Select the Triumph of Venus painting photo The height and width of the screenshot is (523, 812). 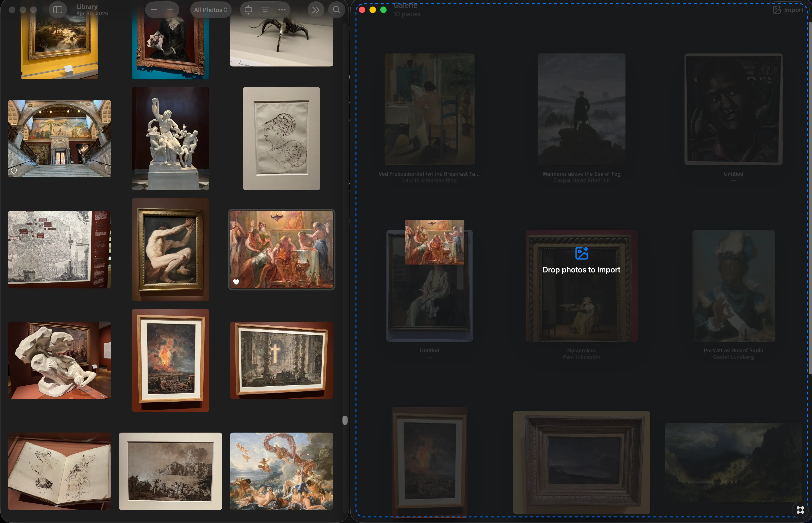282,471
